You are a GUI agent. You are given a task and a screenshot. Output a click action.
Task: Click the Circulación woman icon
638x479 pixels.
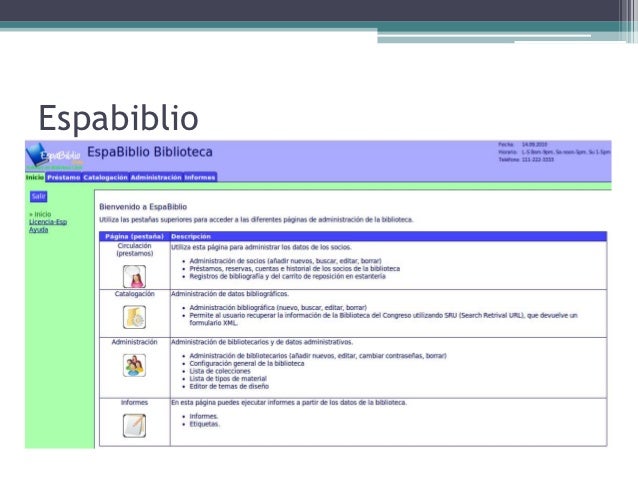pyautogui.click(x=134, y=276)
